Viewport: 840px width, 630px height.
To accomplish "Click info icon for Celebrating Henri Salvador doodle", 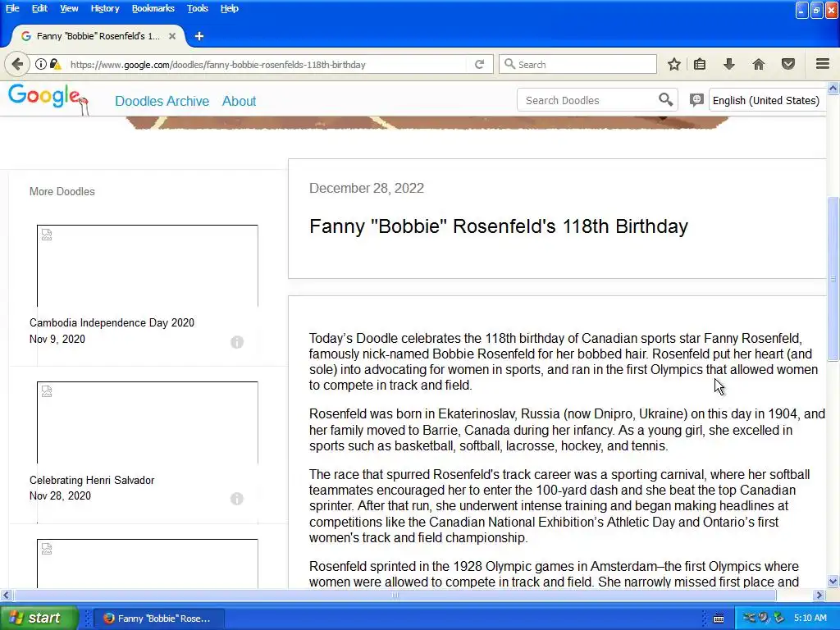I will (237, 499).
